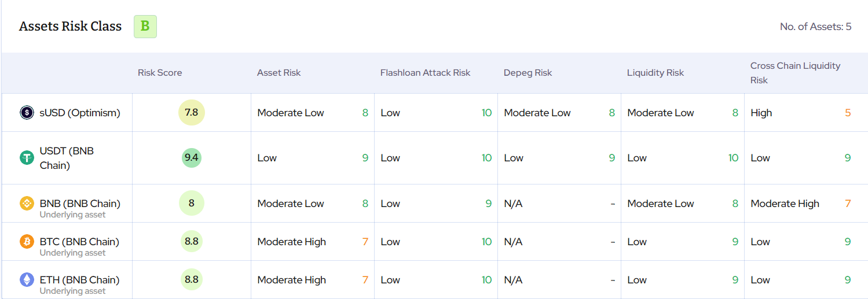The image size is (868, 299).
Task: Click the Asset Risk column header
Action: pos(279,73)
